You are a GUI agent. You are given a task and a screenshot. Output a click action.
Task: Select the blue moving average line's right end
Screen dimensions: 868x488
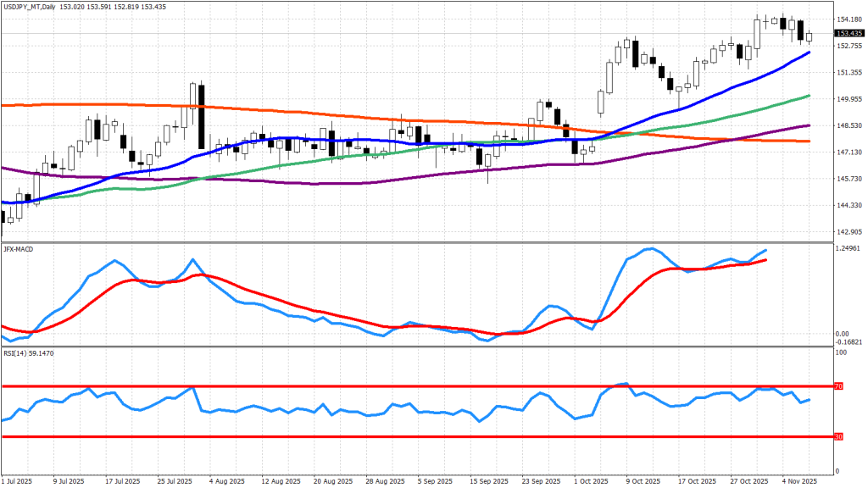[809, 53]
